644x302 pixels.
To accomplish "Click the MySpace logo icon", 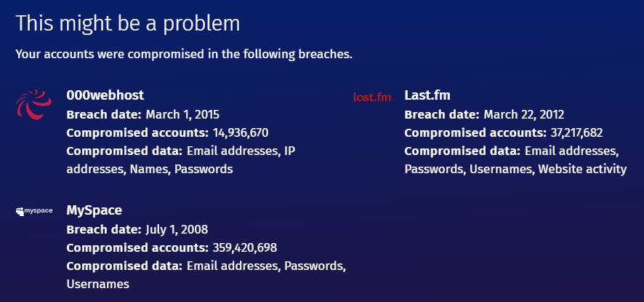I will click(x=34, y=211).
